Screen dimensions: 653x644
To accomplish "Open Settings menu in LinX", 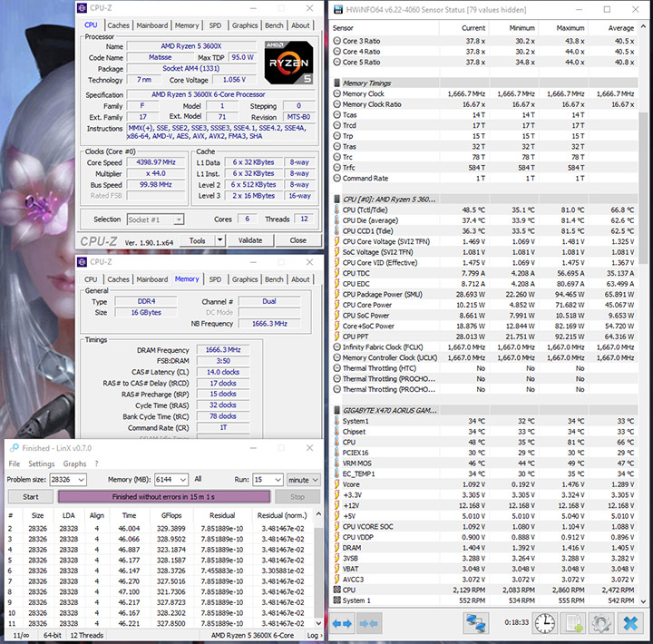I will pyautogui.click(x=41, y=463).
